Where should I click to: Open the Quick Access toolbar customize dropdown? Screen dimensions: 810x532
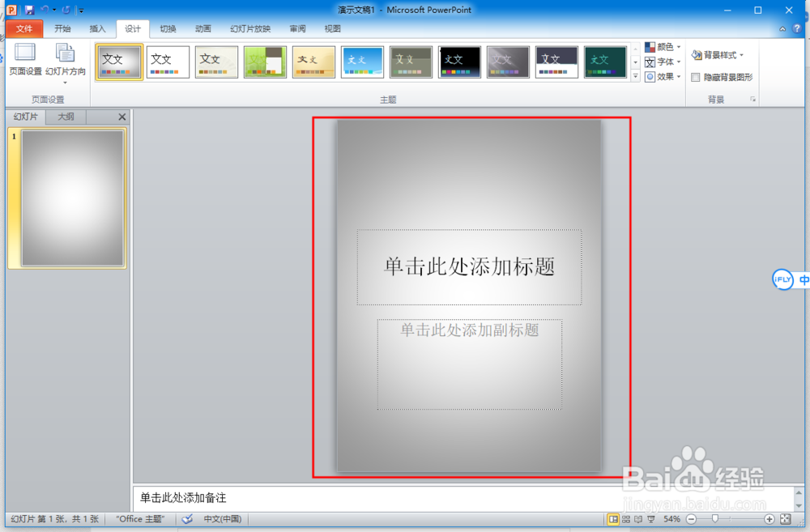click(79, 10)
